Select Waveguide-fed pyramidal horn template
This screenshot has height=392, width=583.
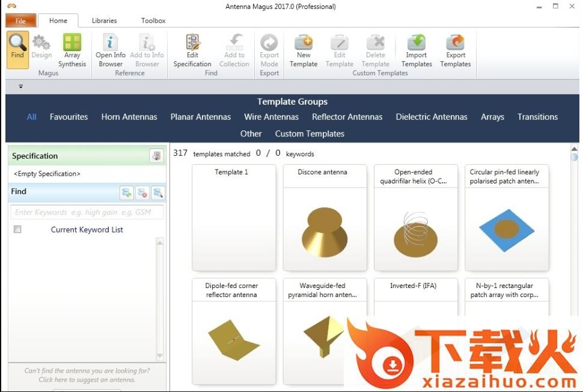coord(325,331)
